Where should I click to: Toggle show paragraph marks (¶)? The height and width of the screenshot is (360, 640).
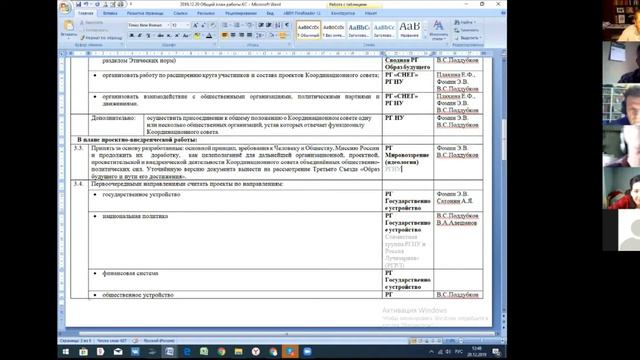[x=287, y=25]
